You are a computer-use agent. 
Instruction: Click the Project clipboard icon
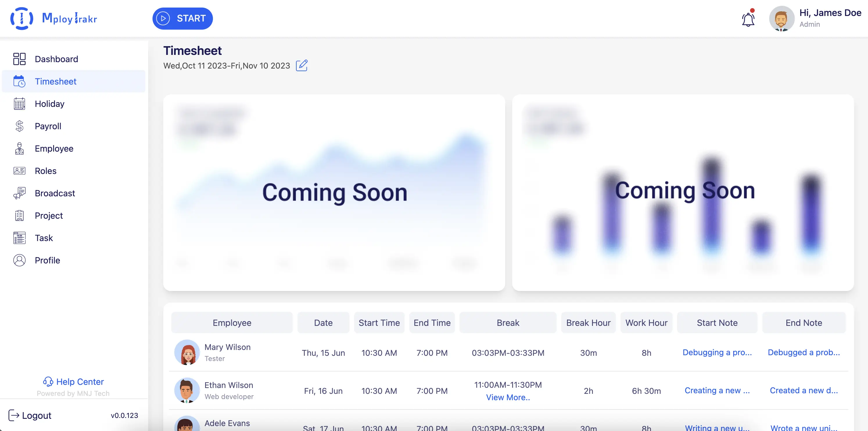pos(19,216)
